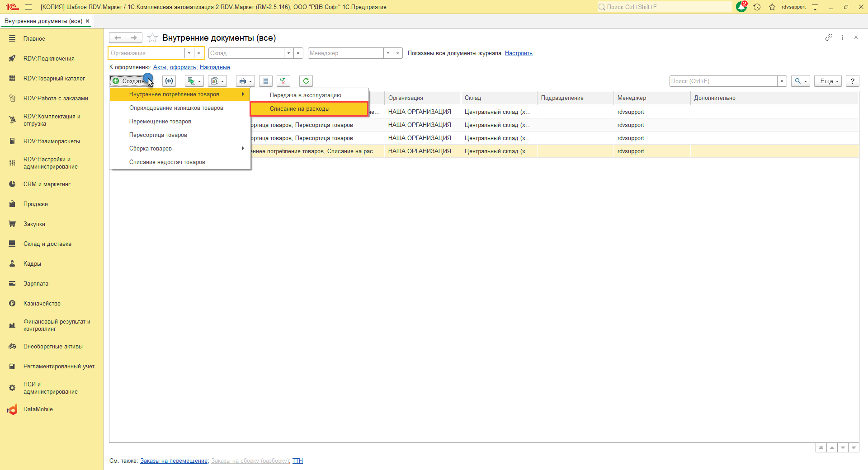Open notifications bell icon in title bar
The height and width of the screenshot is (470, 868).
(741, 7)
